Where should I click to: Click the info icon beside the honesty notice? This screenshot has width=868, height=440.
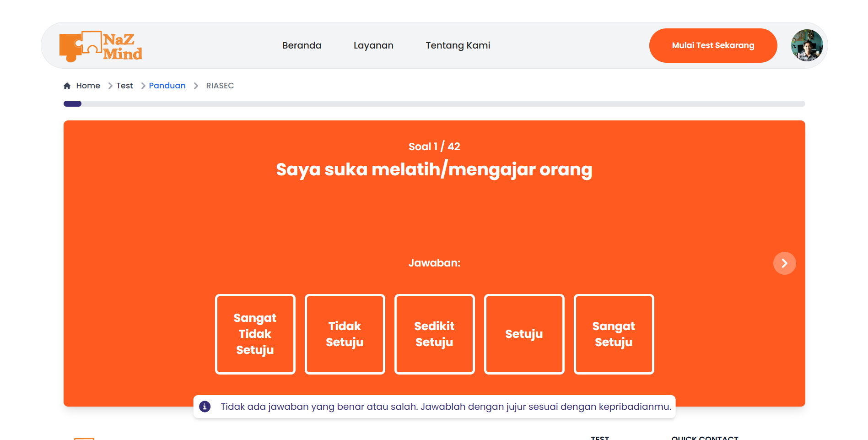click(205, 407)
